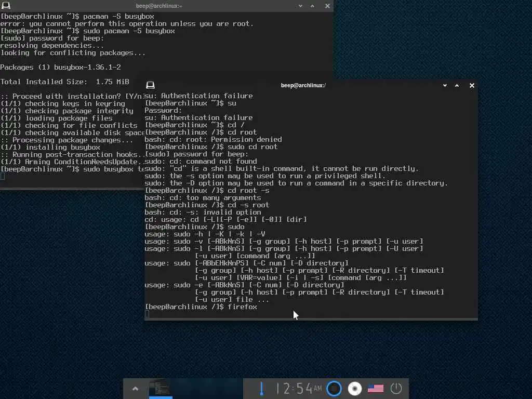Click the back terminal title beep@archlinux:~
This screenshot has height=399, width=532.
(159, 6)
